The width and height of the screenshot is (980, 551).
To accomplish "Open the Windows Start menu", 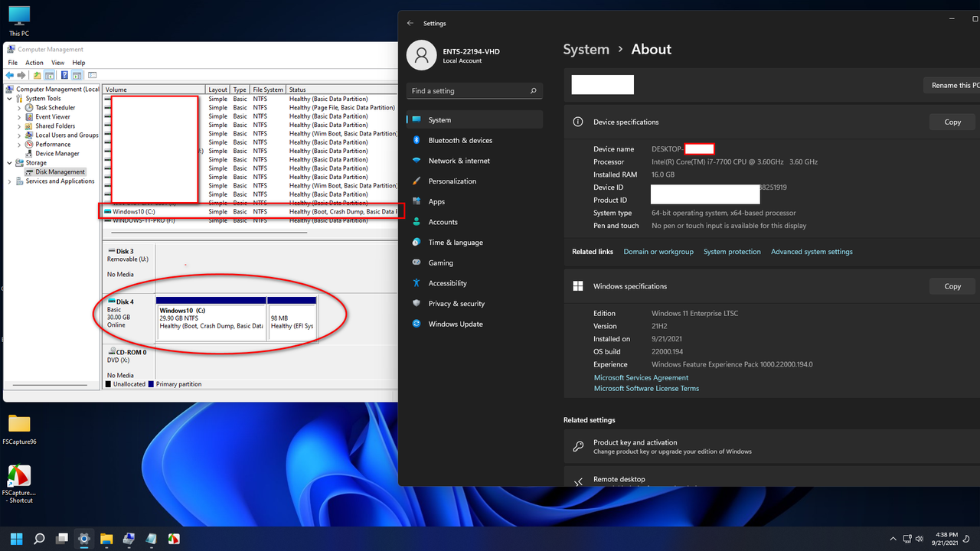I will pos(16,539).
